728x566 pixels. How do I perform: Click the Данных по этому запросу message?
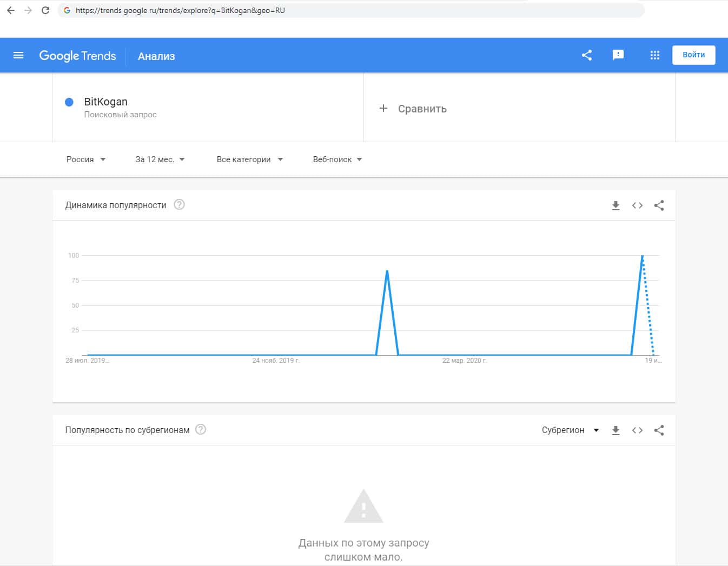tap(363, 550)
